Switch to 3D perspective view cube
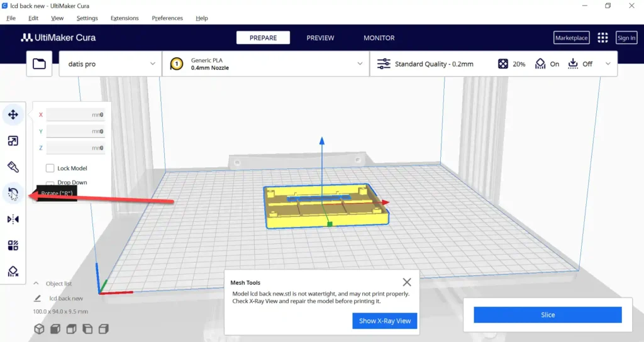Viewport: 644px width, 342px height. pyautogui.click(x=39, y=329)
